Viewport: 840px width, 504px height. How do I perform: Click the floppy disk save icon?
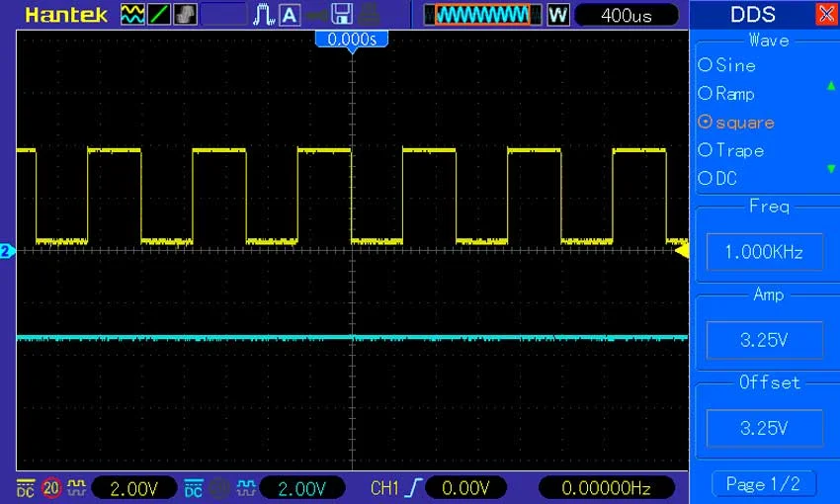tap(342, 14)
